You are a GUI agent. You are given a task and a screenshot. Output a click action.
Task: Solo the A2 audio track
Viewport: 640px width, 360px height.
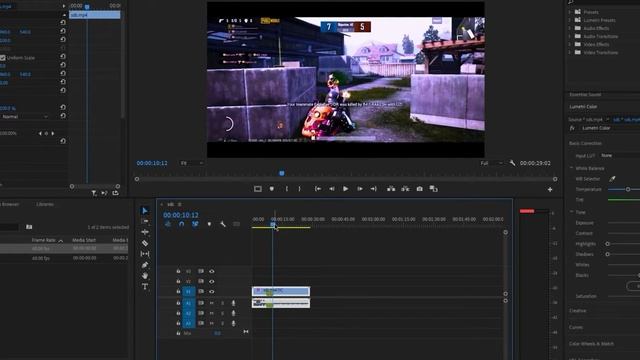coord(222,313)
